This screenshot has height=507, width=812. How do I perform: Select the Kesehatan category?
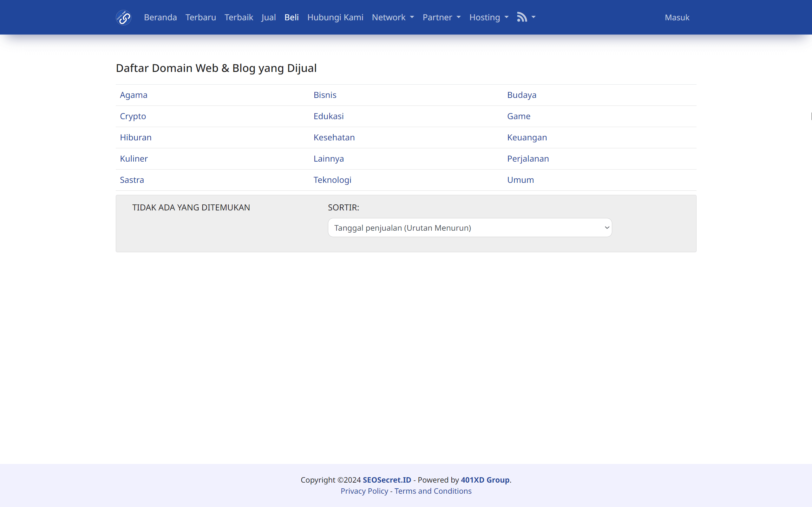[334, 137]
